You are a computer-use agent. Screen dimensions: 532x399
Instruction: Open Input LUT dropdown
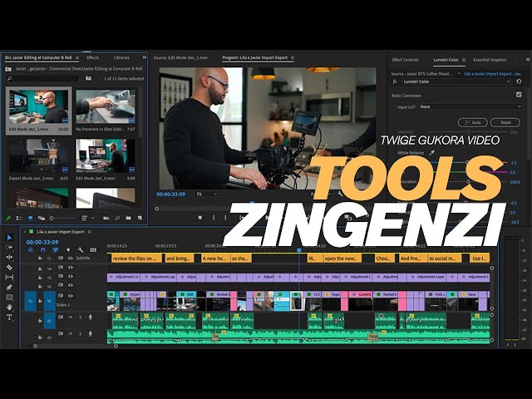click(x=470, y=106)
